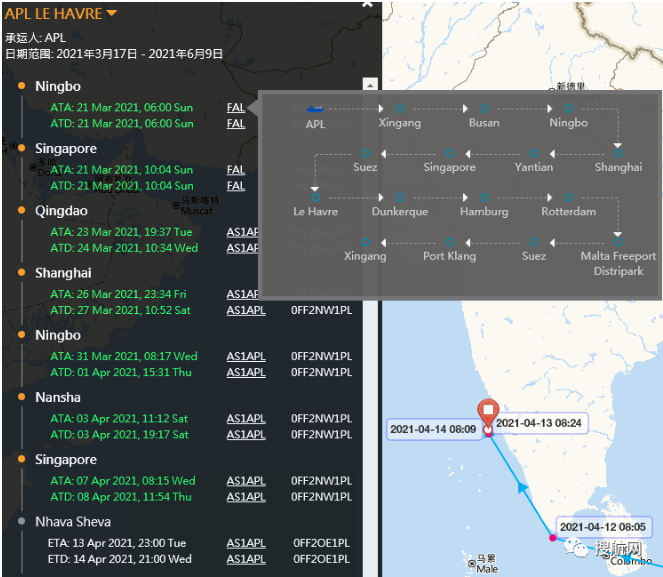Open AS1APL link on Nhava Sheva ETA row
The width and height of the screenshot is (663, 577).
tap(246, 543)
